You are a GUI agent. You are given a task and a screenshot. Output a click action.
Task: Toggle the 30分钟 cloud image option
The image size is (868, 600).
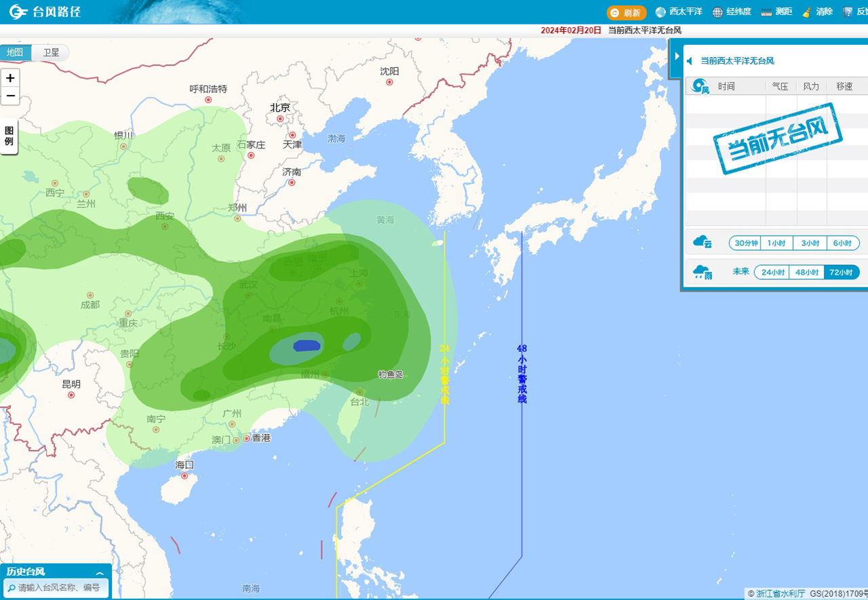coord(745,243)
